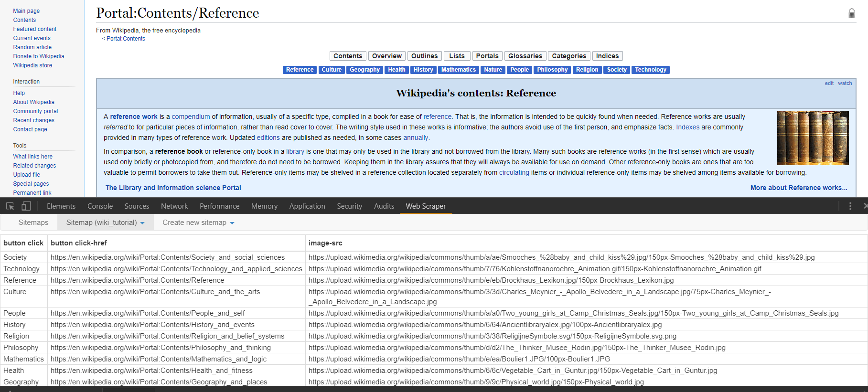The height and width of the screenshot is (392, 868).
Task: Open the Performance panel
Action: point(219,206)
